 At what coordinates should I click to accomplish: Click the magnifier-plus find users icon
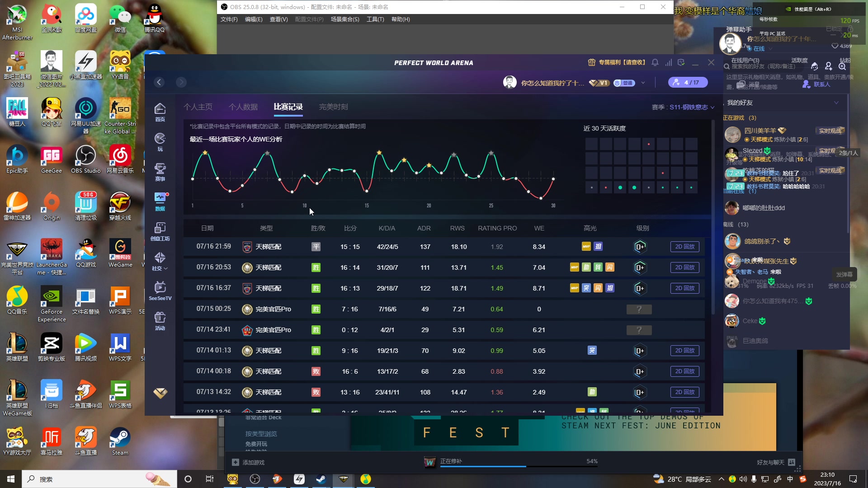[x=842, y=66]
